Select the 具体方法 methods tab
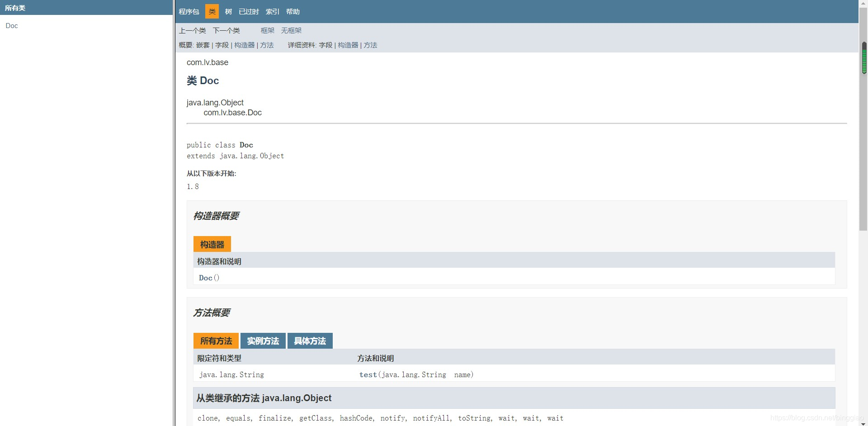The width and height of the screenshot is (868, 426). (x=310, y=341)
